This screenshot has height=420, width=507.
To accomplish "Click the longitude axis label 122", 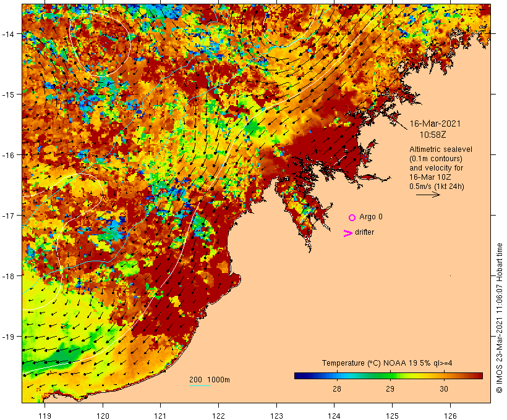I will [x=219, y=416].
